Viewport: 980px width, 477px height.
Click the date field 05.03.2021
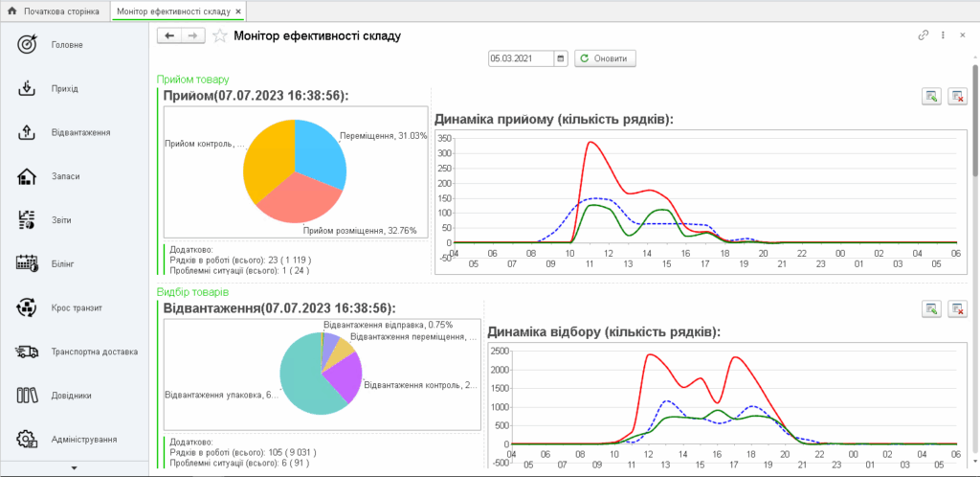pos(521,58)
